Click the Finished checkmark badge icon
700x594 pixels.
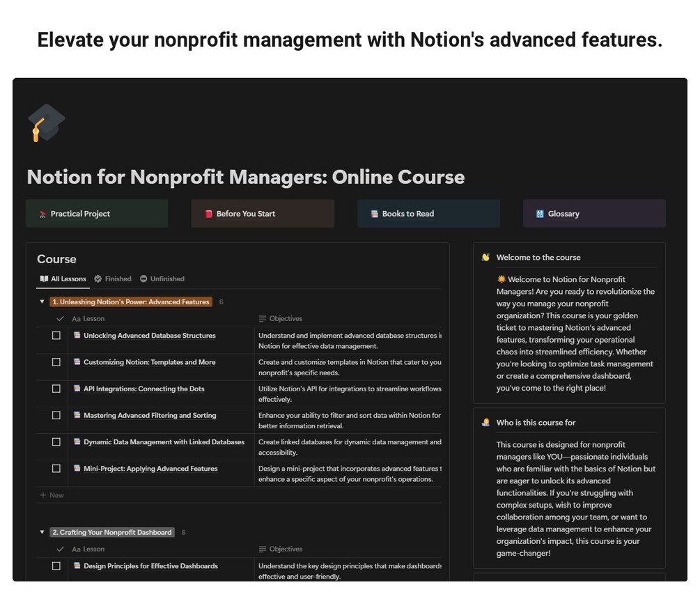[98, 279]
